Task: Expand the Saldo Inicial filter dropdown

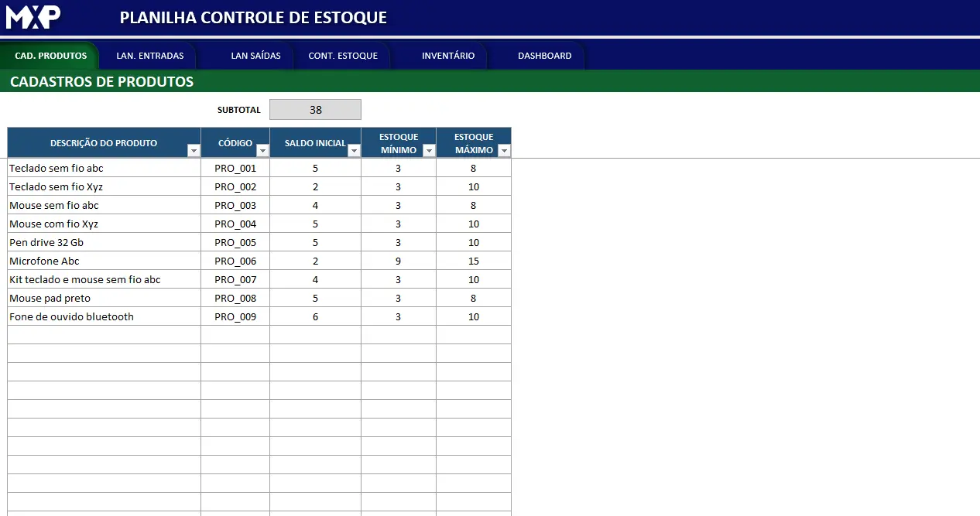Action: point(354,151)
